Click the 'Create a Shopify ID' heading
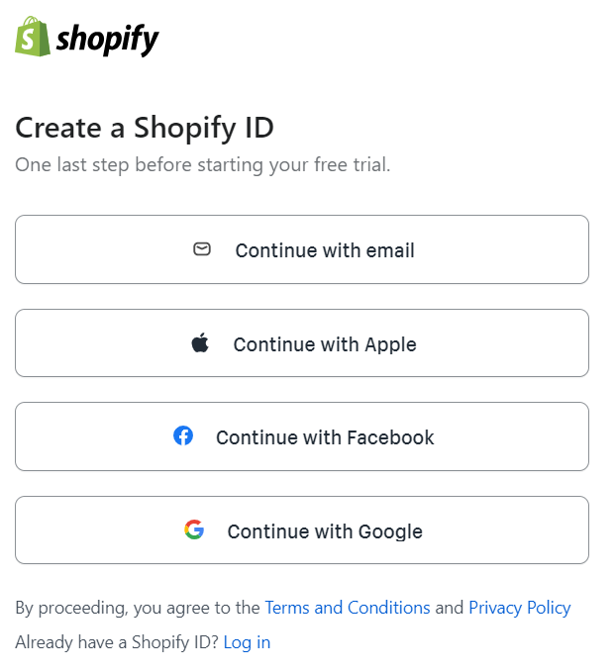This screenshot has width=616, height=672. click(x=145, y=128)
